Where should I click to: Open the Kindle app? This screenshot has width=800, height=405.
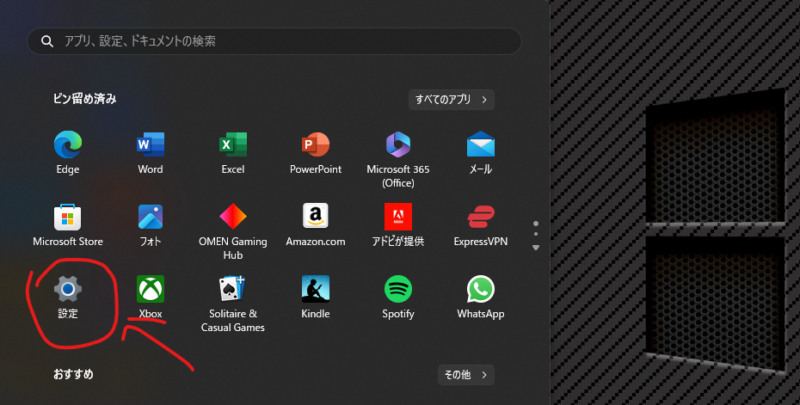[315, 289]
